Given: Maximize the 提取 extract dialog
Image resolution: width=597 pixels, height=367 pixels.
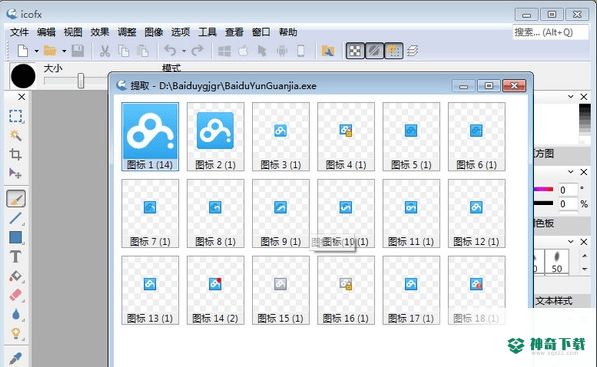Looking at the screenshot, I should (x=489, y=86).
